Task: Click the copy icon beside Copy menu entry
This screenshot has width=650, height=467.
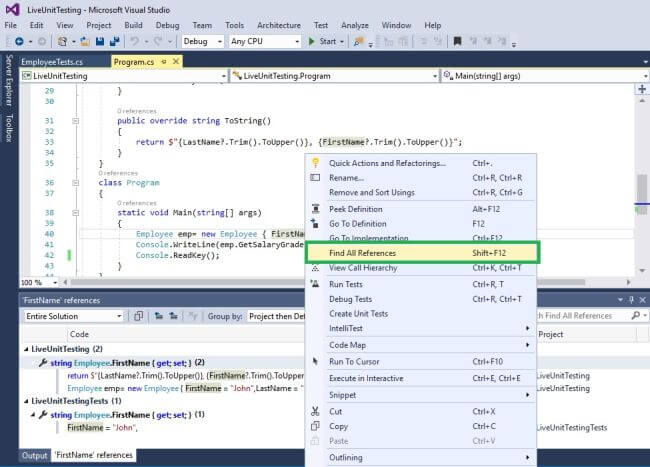Action: (x=315, y=426)
